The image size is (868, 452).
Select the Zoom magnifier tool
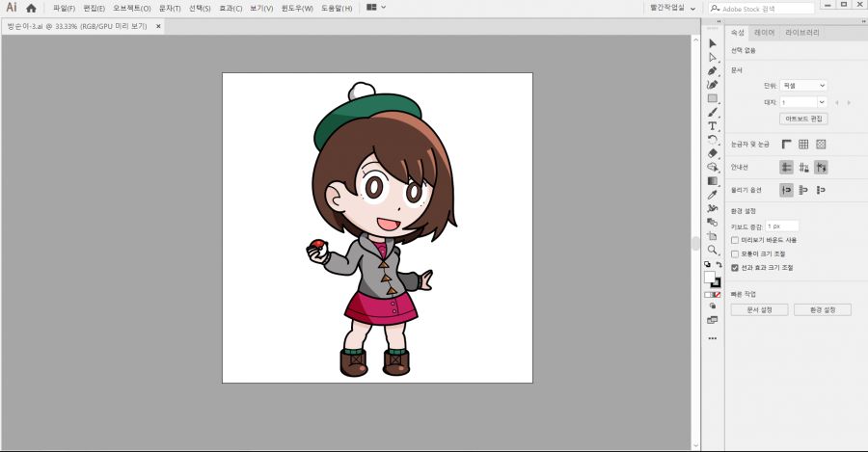[x=713, y=249]
